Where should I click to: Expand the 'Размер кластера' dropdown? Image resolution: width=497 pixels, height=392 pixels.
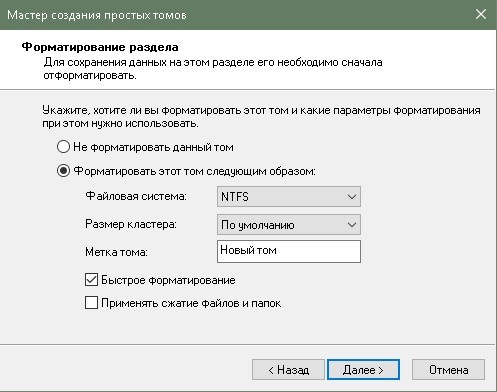click(x=289, y=224)
